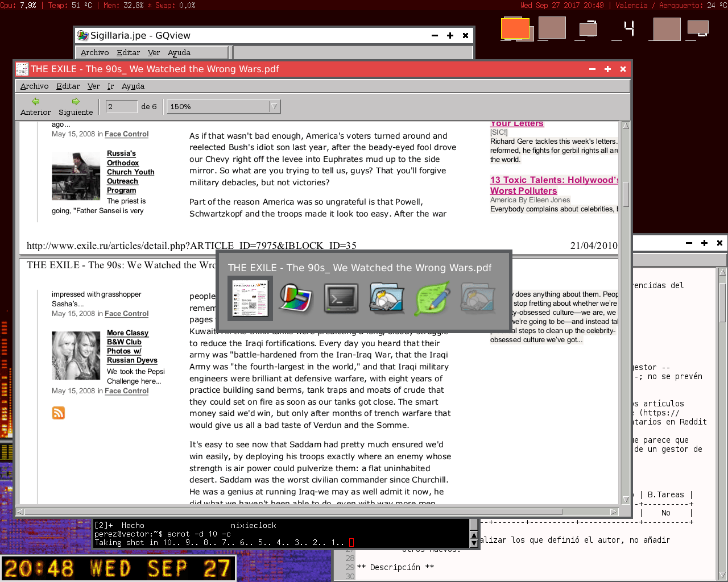Pick the green leaf text editor icon

432,298
